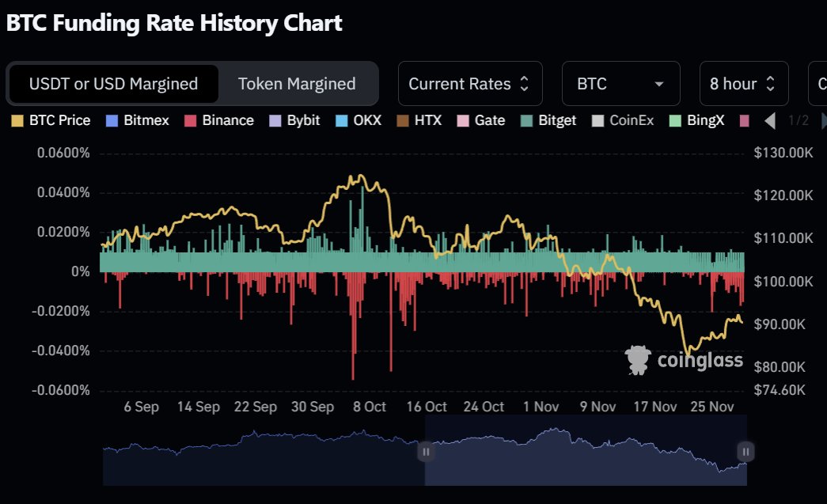Click the OKX legend color icon
This screenshot has width=827, height=504.
point(341,121)
